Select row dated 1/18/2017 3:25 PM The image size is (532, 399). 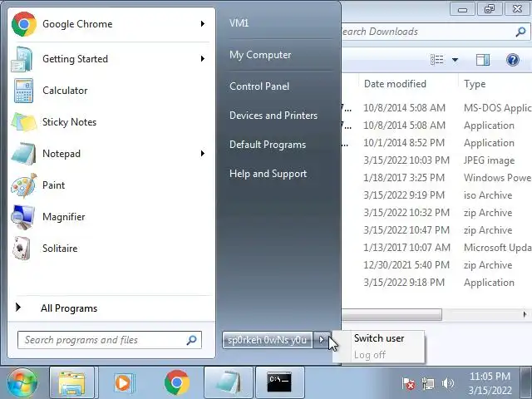click(x=436, y=178)
